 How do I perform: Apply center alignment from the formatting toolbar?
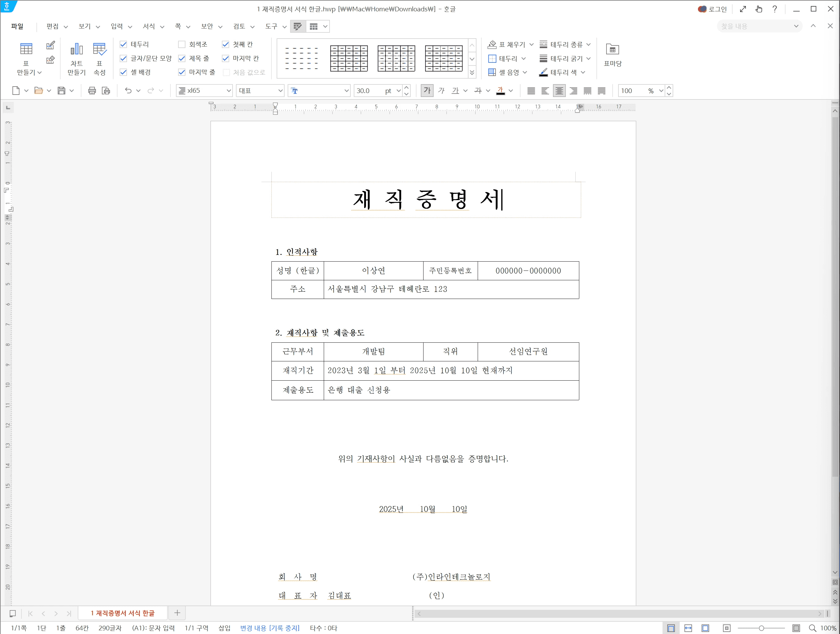[x=559, y=90]
